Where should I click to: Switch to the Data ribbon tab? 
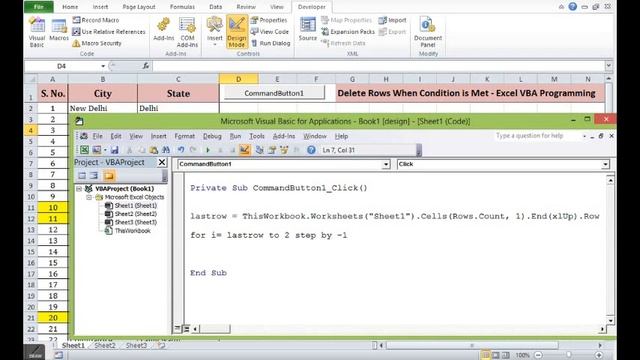pyautogui.click(x=216, y=7)
